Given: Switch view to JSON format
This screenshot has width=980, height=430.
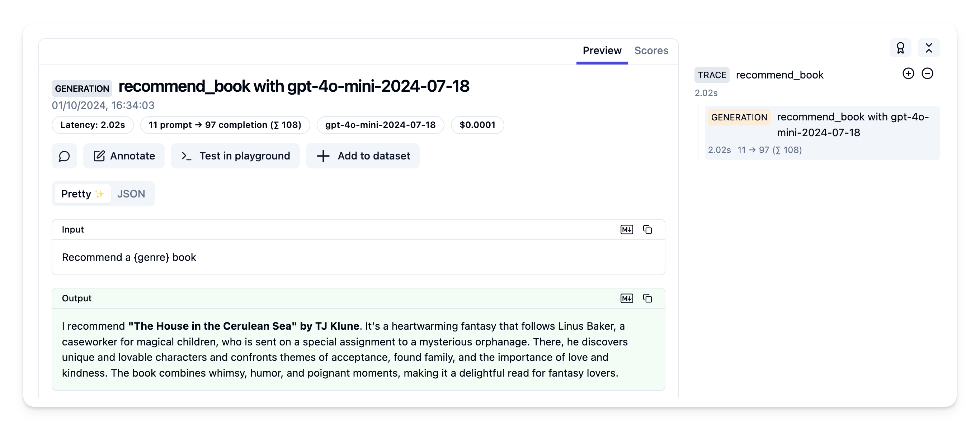Looking at the screenshot, I should tap(131, 194).
